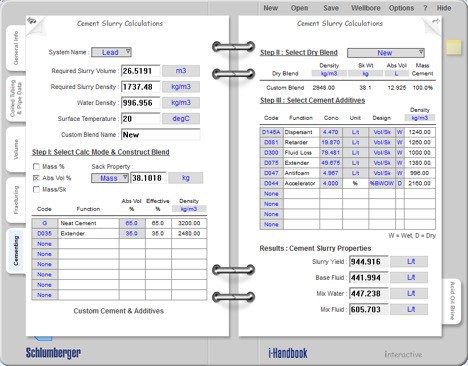Select the D145A additive code cell
Screen dimensions: 468x366
click(271, 132)
